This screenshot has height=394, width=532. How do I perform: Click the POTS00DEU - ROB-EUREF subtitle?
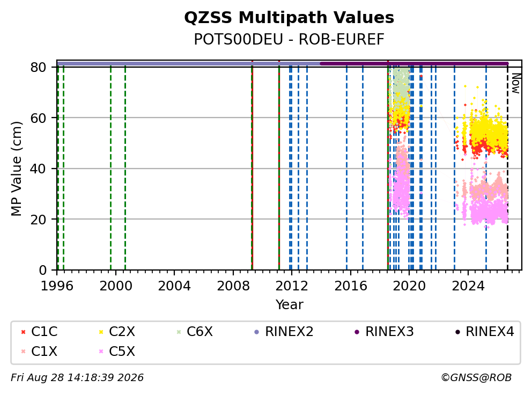289,39
